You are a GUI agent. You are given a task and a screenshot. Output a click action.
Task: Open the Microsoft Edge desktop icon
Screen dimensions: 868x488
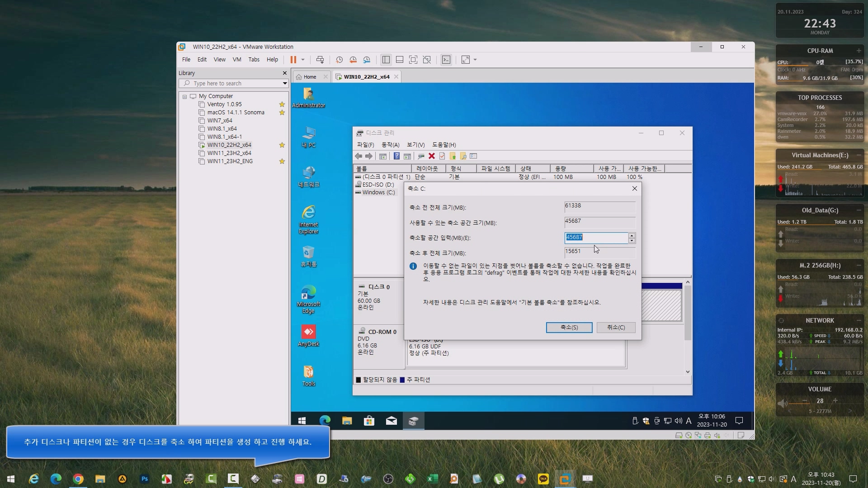[x=308, y=299]
